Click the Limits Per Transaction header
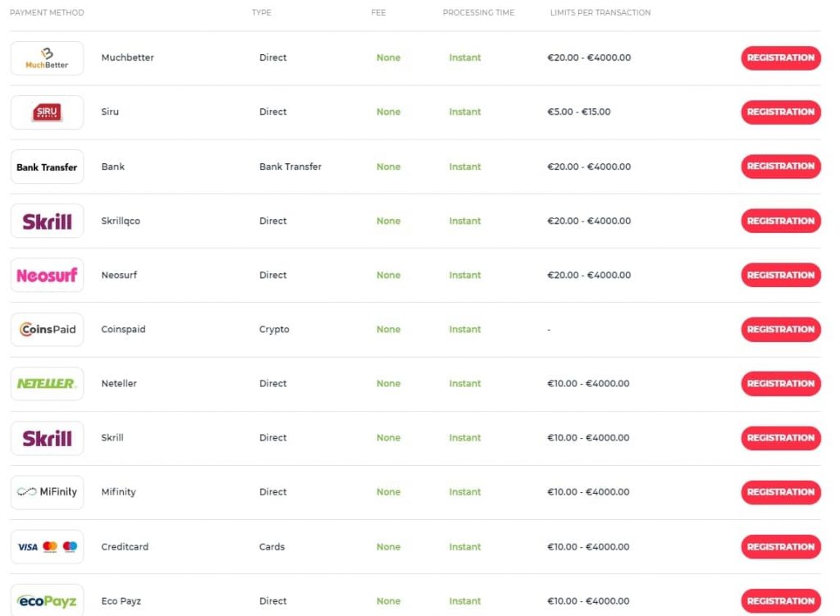 click(600, 12)
